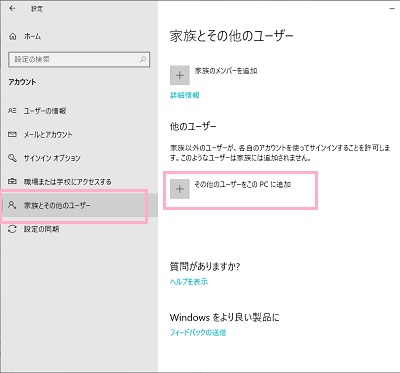Focus the 設定の検索 search field
Image resolution: width=400 pixels, height=373 pixels.
coord(79,60)
